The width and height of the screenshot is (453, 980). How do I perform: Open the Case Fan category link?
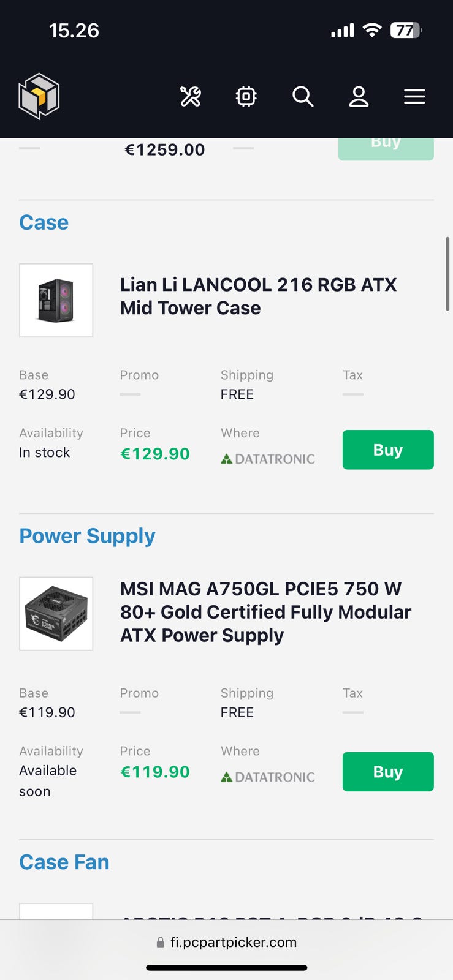pos(64,862)
